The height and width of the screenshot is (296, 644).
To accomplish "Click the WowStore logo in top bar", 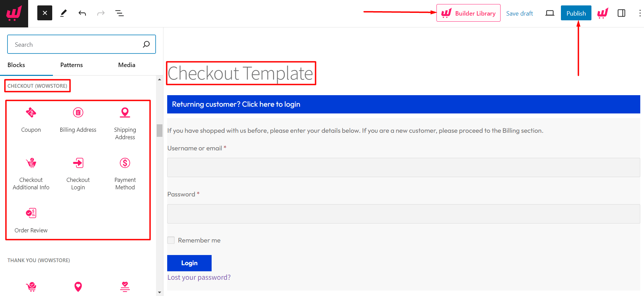I will [603, 13].
